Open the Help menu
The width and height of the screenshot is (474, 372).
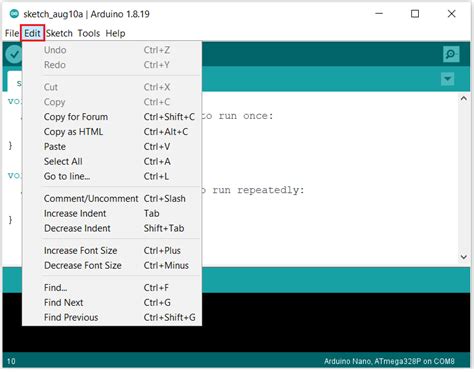point(115,33)
